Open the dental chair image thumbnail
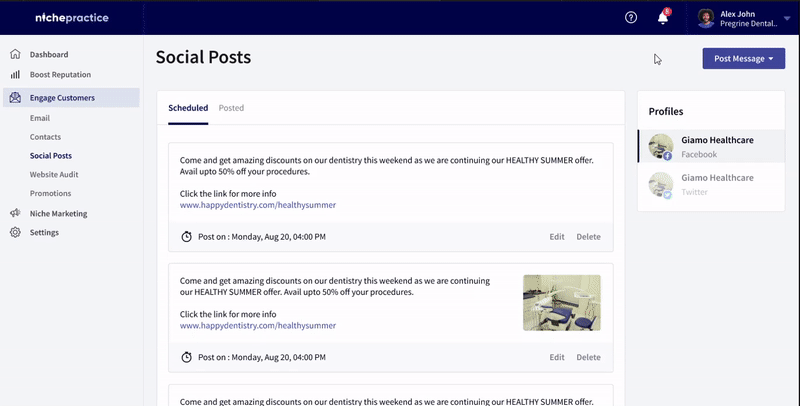800x406 pixels. [562, 303]
